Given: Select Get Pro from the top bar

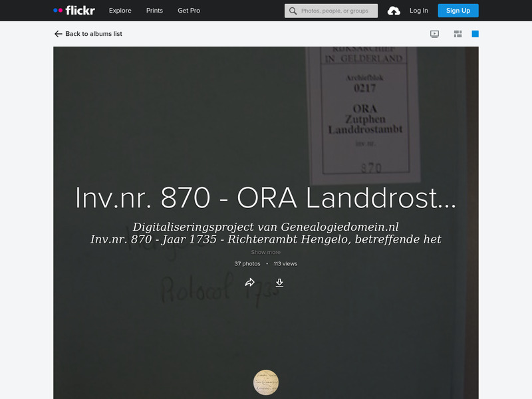Looking at the screenshot, I should (x=188, y=11).
